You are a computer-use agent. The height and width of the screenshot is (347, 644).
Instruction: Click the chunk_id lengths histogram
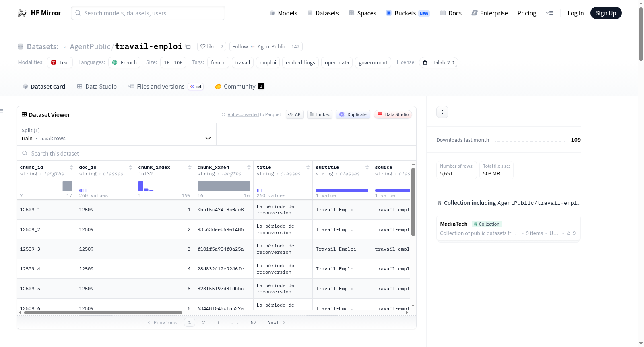click(x=46, y=186)
